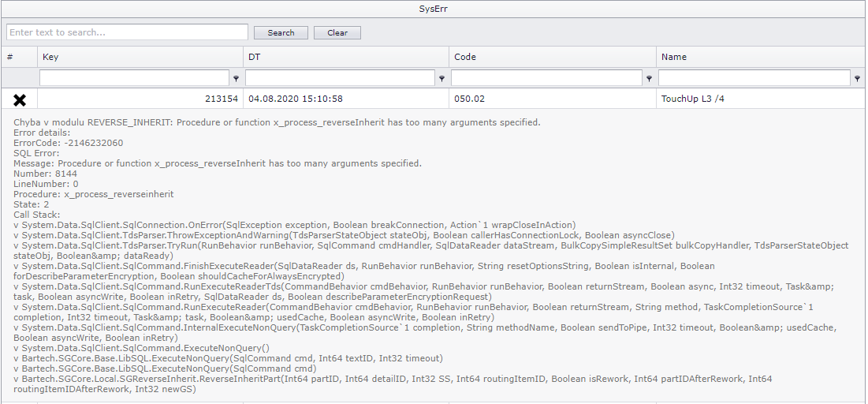The width and height of the screenshot is (868, 404).
Task: Click the Key filter text field
Action: click(134, 78)
